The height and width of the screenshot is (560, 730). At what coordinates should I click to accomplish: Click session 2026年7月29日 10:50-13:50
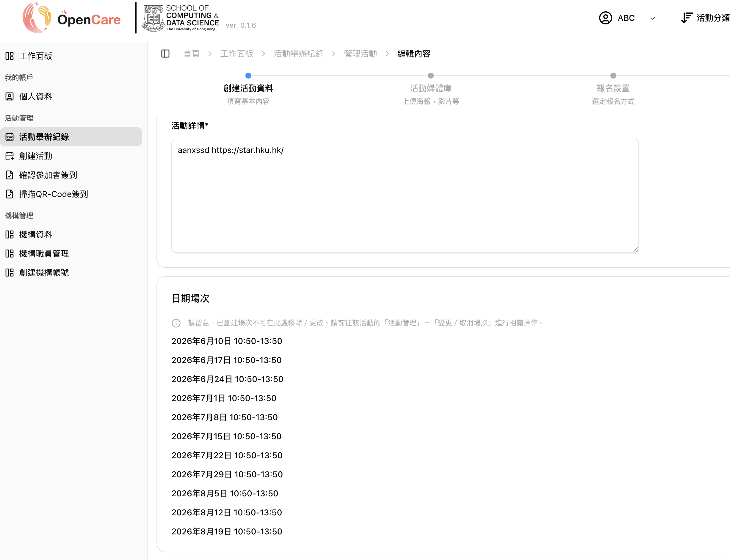pyautogui.click(x=227, y=474)
